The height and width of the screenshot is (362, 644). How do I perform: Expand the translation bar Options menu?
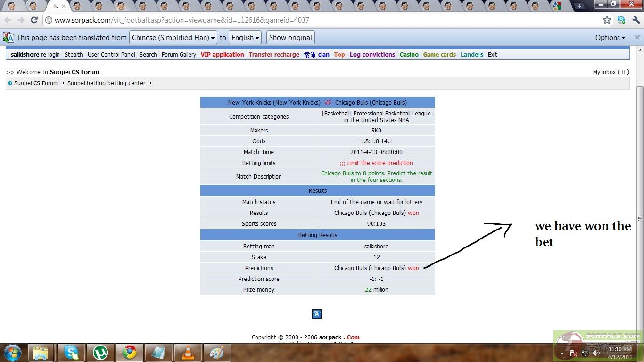coord(610,38)
